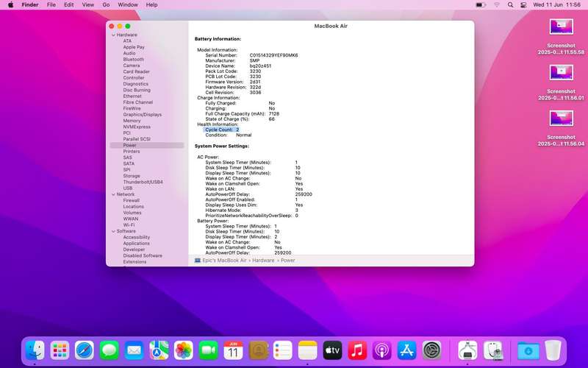Screen dimensions: 588x368
Task: Select Audio in the sidebar
Action: point(129,53)
